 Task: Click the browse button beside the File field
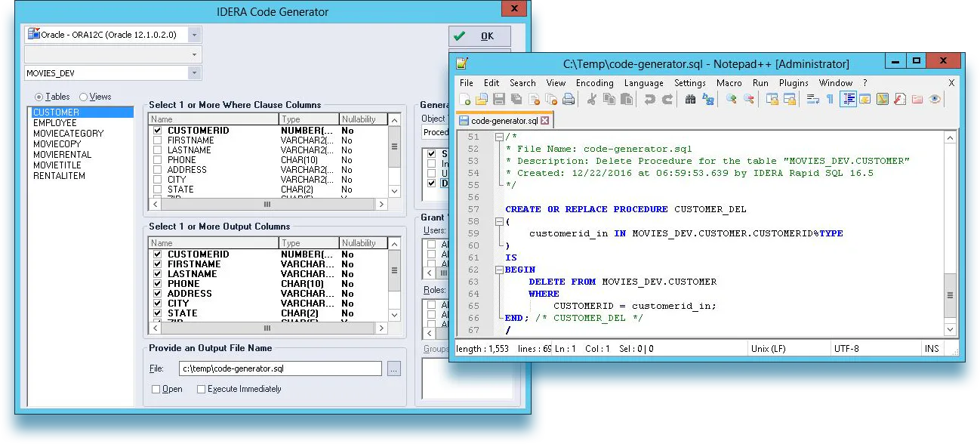tap(394, 368)
